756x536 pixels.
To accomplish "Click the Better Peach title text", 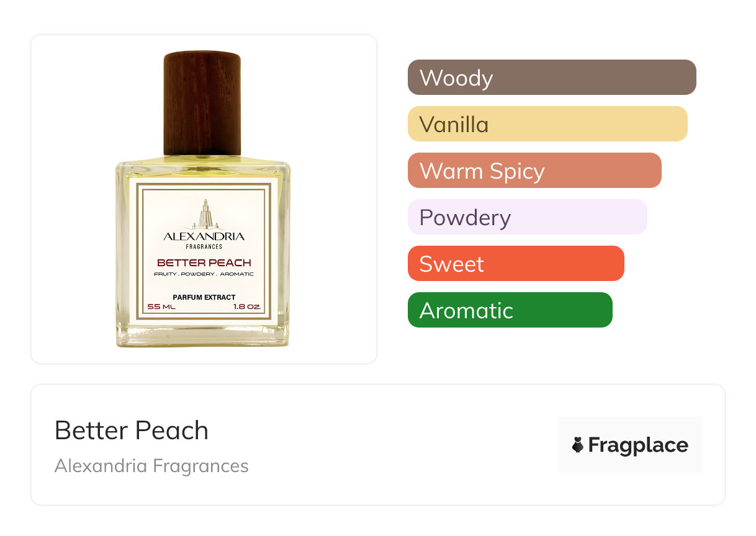I will [132, 430].
